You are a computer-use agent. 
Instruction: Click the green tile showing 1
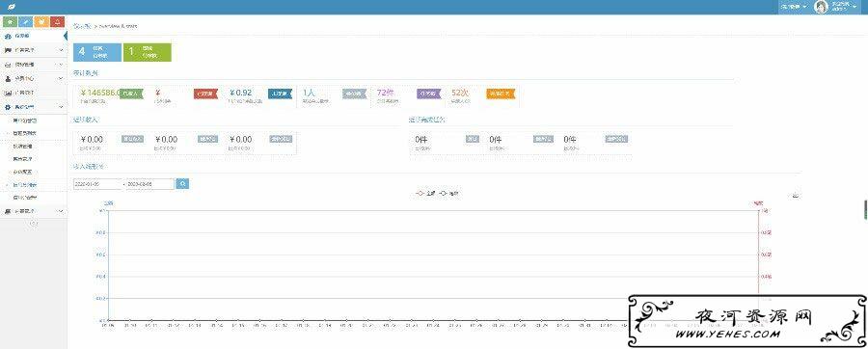[148, 52]
